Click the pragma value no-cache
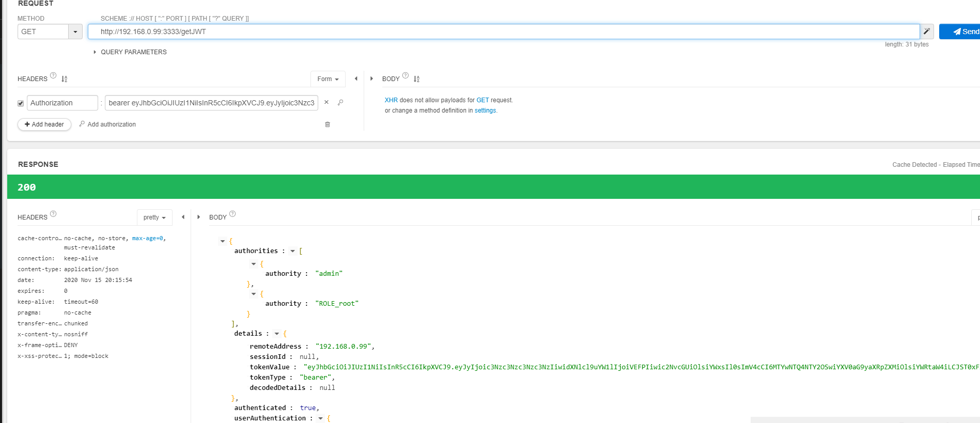The image size is (980, 423). point(77,312)
